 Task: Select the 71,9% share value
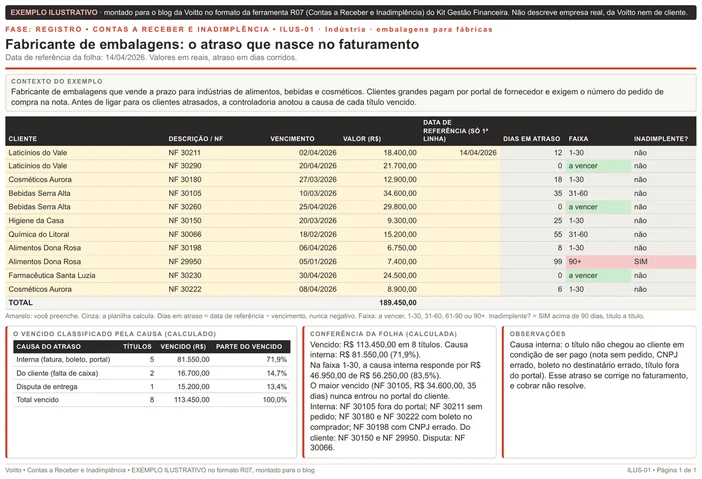click(276, 359)
